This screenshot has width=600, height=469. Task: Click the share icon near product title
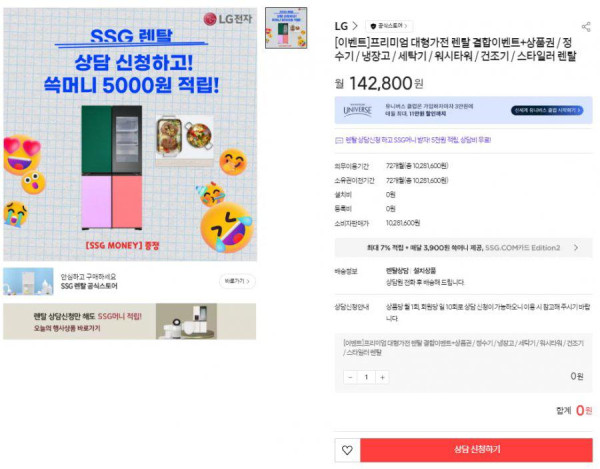586,26
